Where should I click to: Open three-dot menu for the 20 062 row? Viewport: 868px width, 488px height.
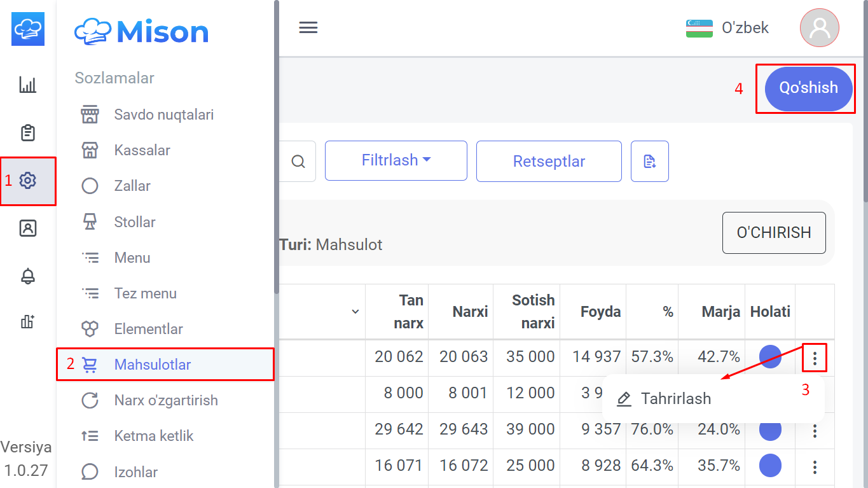(815, 358)
